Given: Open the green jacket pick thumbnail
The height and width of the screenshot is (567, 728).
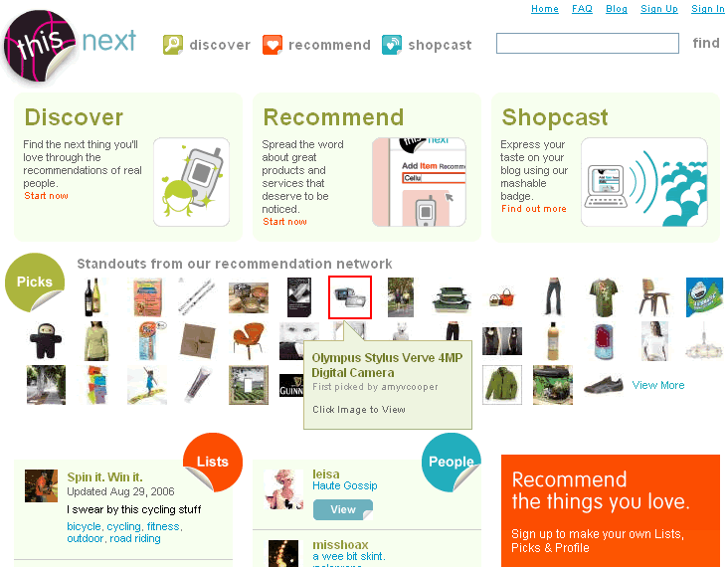Looking at the screenshot, I should (x=502, y=385).
